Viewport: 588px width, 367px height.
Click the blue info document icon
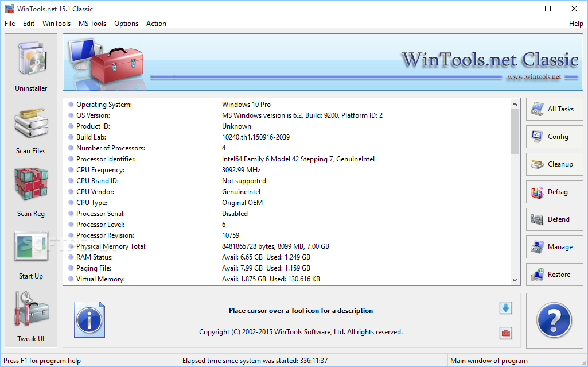click(89, 320)
